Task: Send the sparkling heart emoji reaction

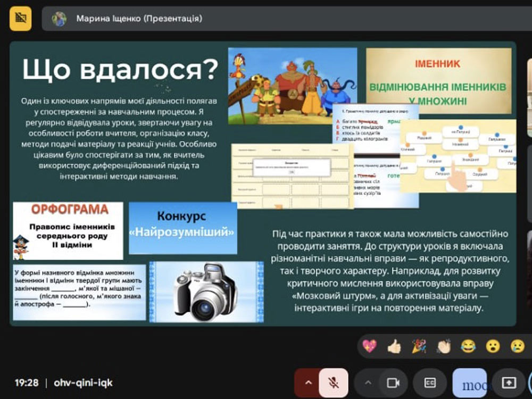Action: (x=369, y=346)
